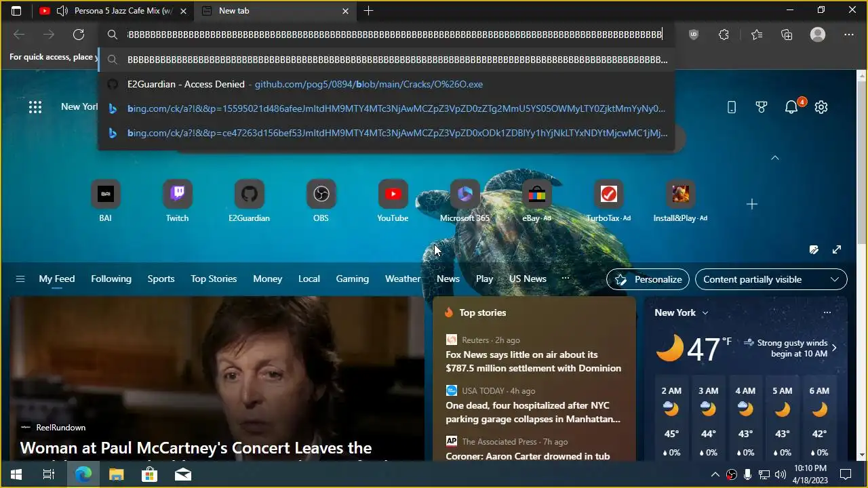The image size is (868, 488).
Task: Open the uBlock shield extension icon
Action: click(x=693, y=35)
